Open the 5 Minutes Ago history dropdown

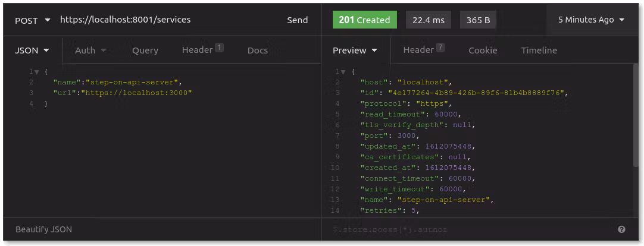591,20
